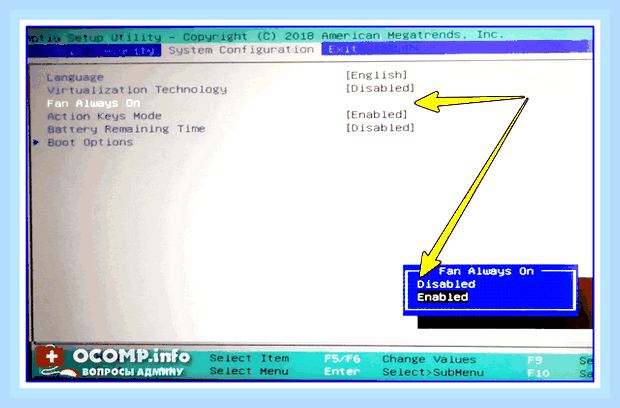Select the Battery Remaining Time option

point(126,129)
